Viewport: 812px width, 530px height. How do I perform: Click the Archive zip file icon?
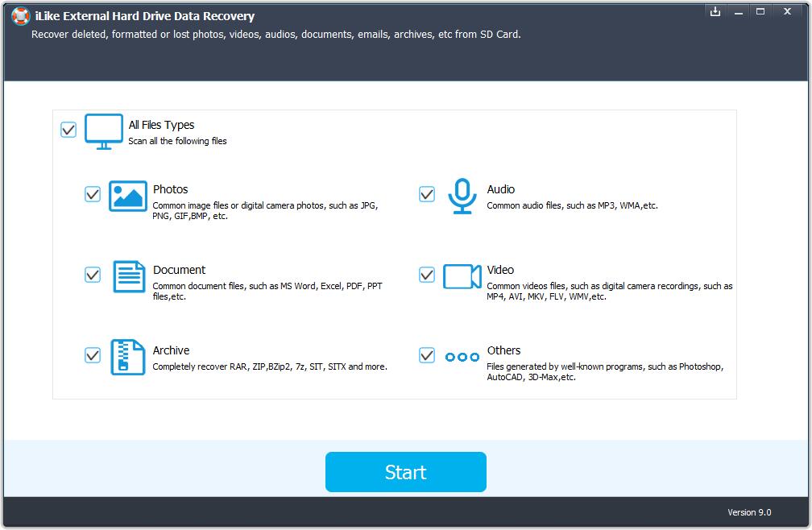[x=126, y=357]
